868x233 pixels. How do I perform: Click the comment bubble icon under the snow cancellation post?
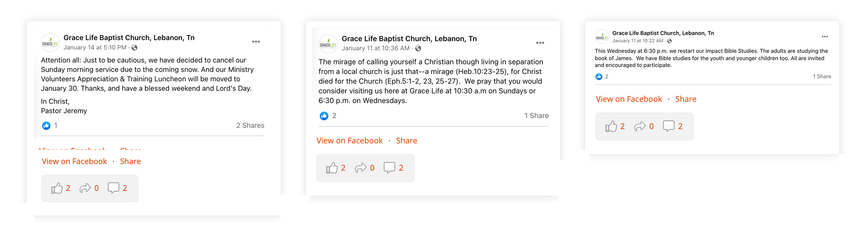[x=113, y=188]
